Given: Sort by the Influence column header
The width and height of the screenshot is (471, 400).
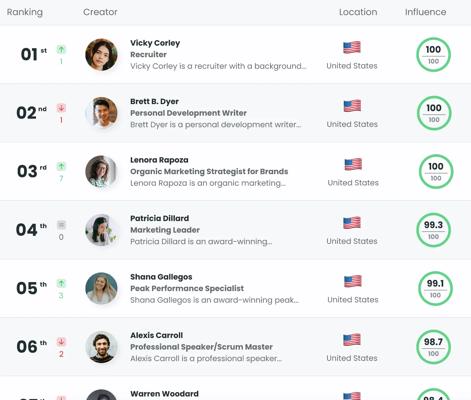Looking at the screenshot, I should tap(425, 12).
